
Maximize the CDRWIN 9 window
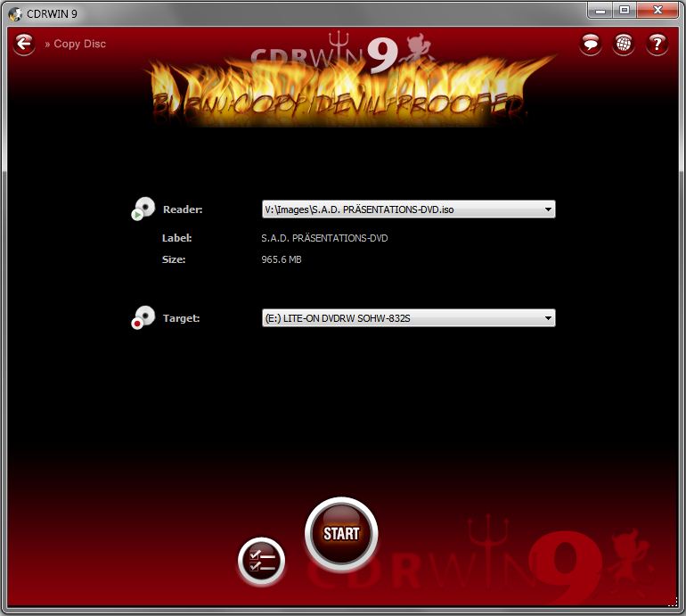coord(625,10)
